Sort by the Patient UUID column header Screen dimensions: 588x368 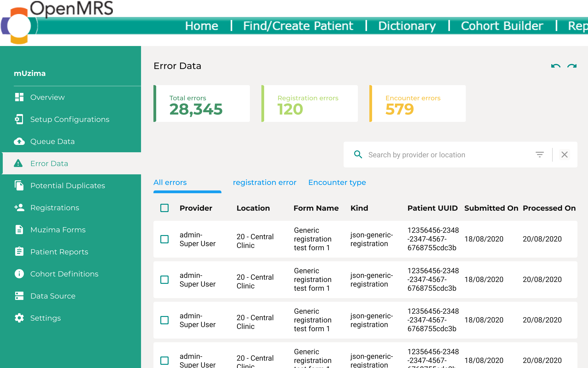433,208
